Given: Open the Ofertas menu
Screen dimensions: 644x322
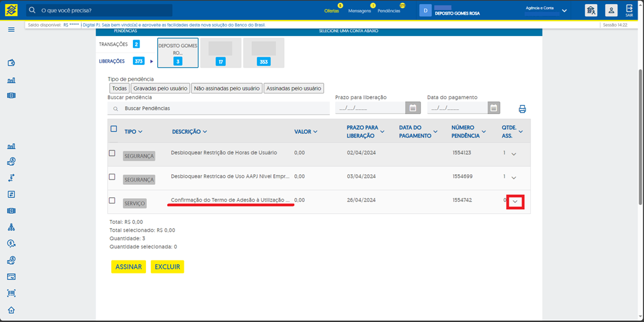Looking at the screenshot, I should (331, 11).
